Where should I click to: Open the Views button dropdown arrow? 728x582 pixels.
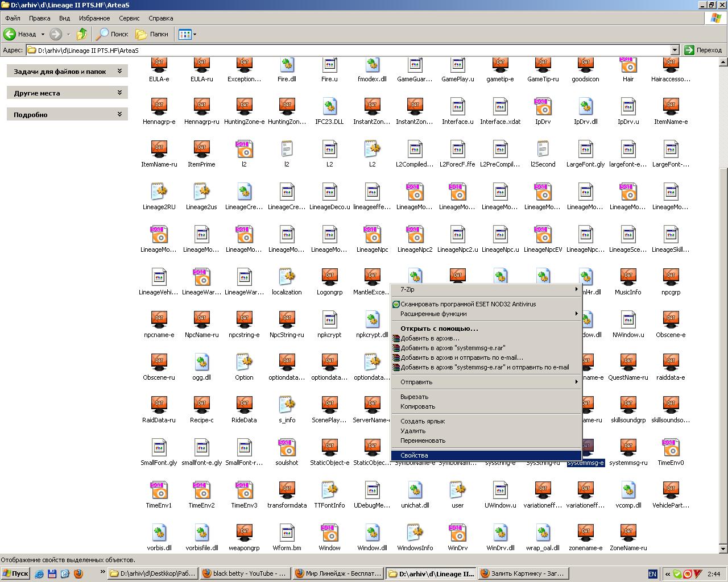[195, 34]
